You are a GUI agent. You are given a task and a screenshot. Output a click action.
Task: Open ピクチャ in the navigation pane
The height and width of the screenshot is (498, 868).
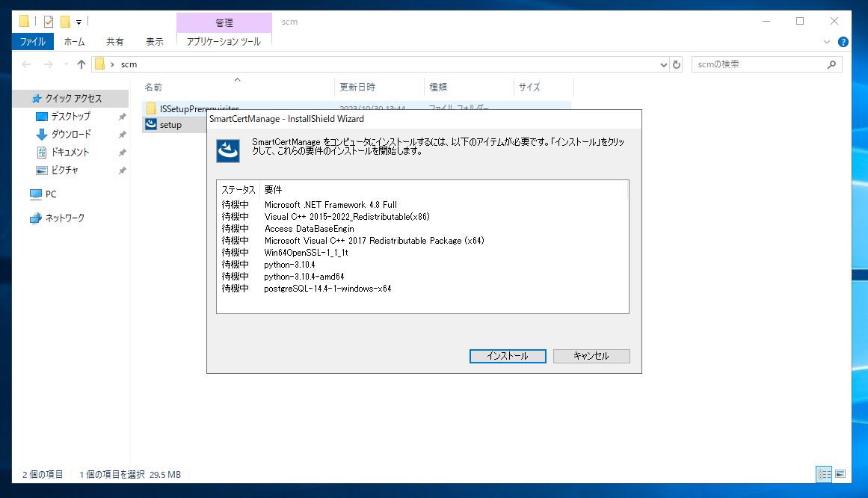tap(65, 170)
